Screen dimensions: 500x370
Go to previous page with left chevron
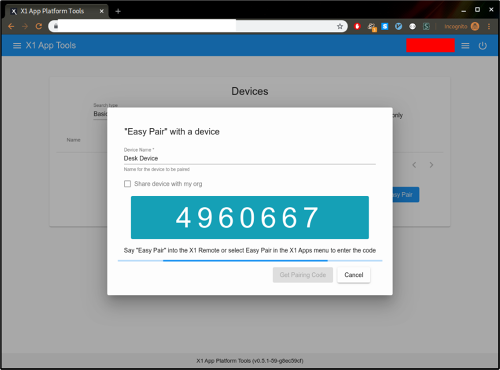pos(414,165)
